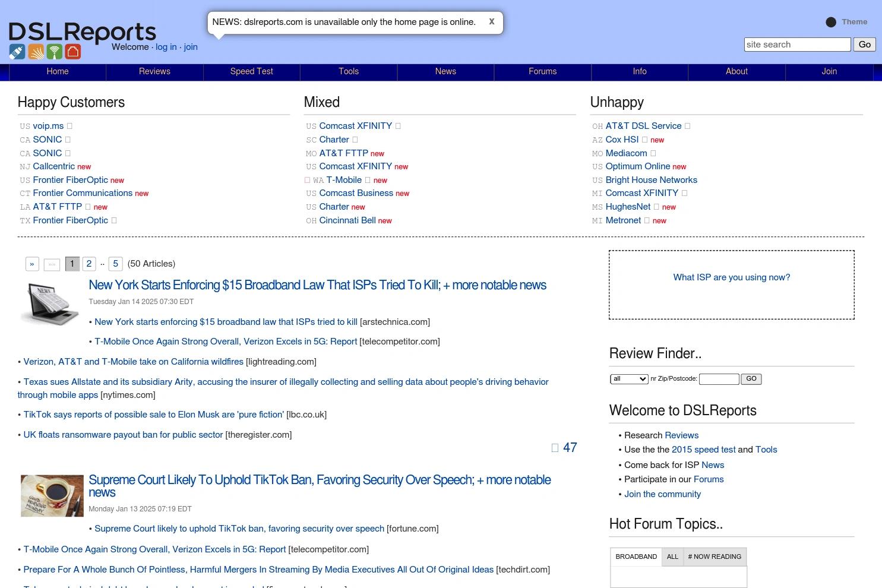Click the small icon after SC Charter
The width and height of the screenshot is (882, 588).
point(355,140)
